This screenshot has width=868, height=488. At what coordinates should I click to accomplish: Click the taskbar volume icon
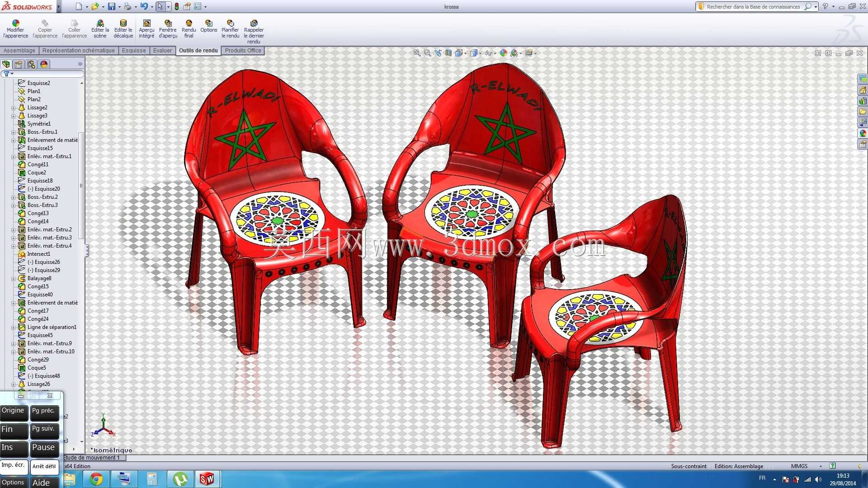[x=818, y=479]
